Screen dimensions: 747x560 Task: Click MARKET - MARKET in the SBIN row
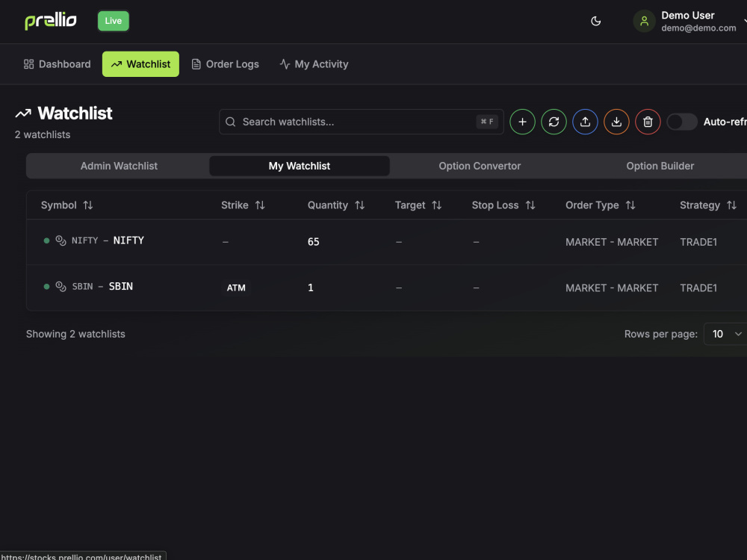pos(612,288)
